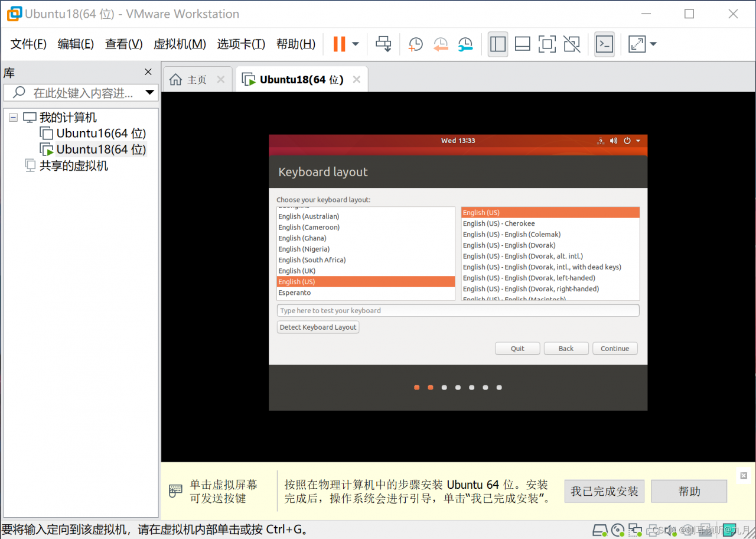This screenshot has height=539, width=756.
Task: Open the power options arrow next to the pause icon
Action: point(356,44)
